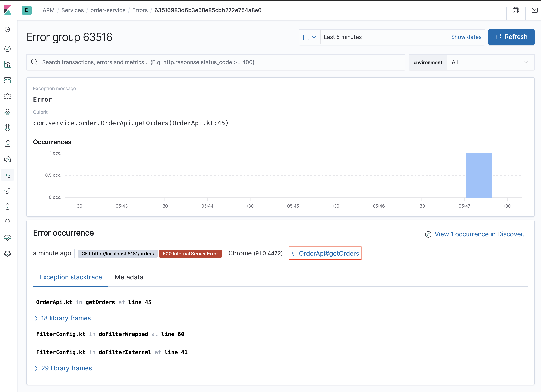
Task: Click the Maps sidebar icon
Action: click(x=8, y=112)
